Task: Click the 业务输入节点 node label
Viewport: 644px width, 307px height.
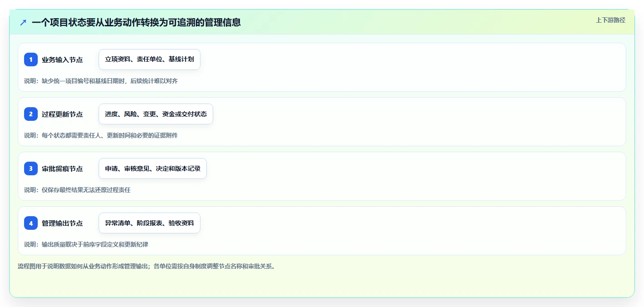Action: click(62, 59)
